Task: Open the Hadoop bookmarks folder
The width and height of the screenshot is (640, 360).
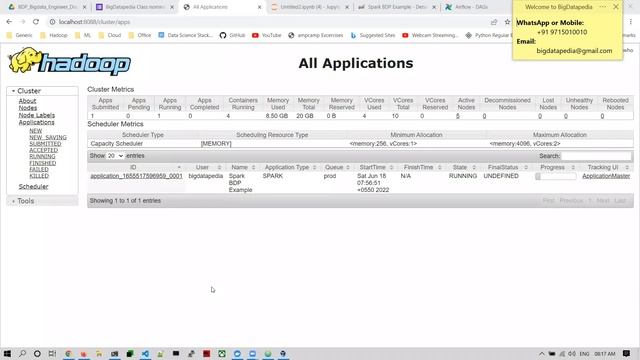Action: coord(53,36)
